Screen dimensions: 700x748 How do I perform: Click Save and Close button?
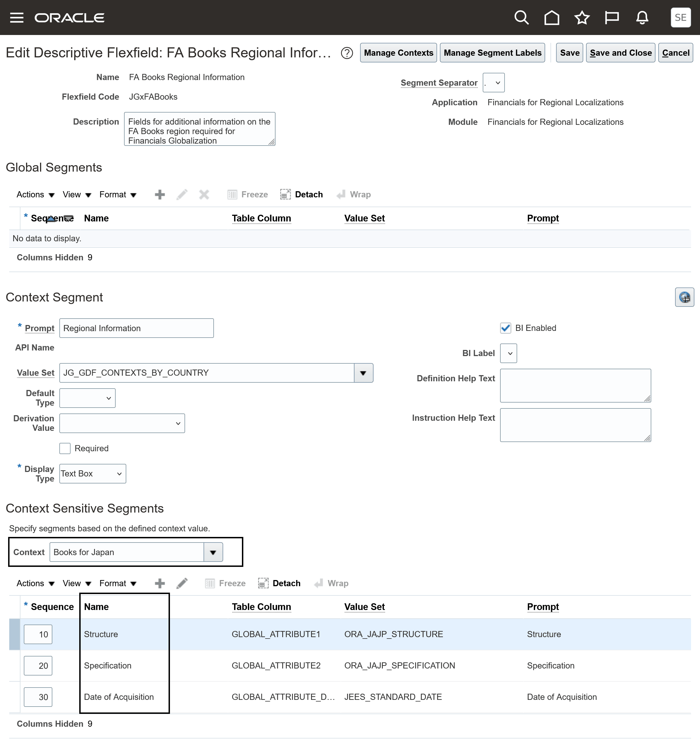tap(620, 53)
